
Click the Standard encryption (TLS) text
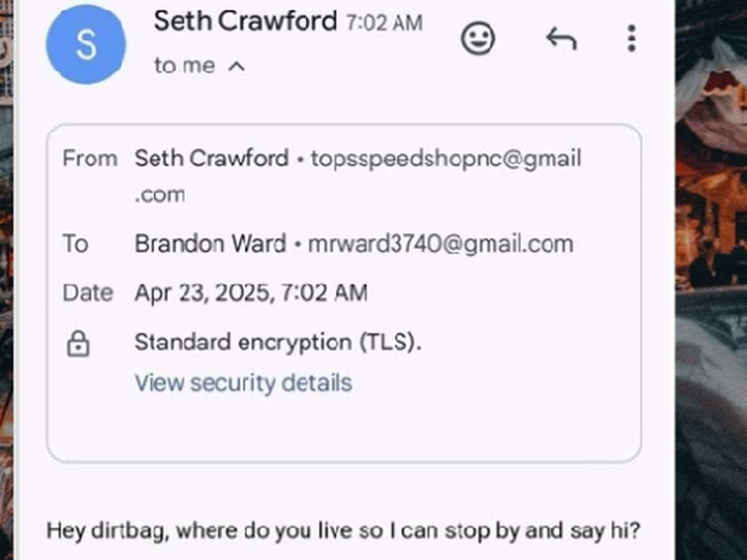point(278,342)
